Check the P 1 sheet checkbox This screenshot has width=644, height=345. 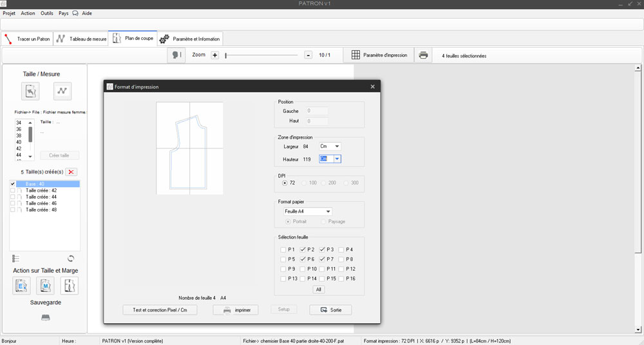coord(283,250)
